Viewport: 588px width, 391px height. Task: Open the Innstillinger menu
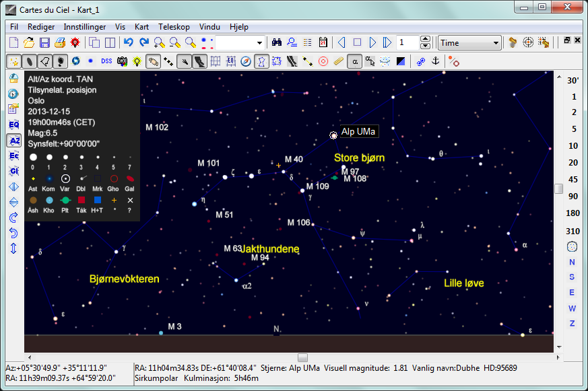[85, 27]
